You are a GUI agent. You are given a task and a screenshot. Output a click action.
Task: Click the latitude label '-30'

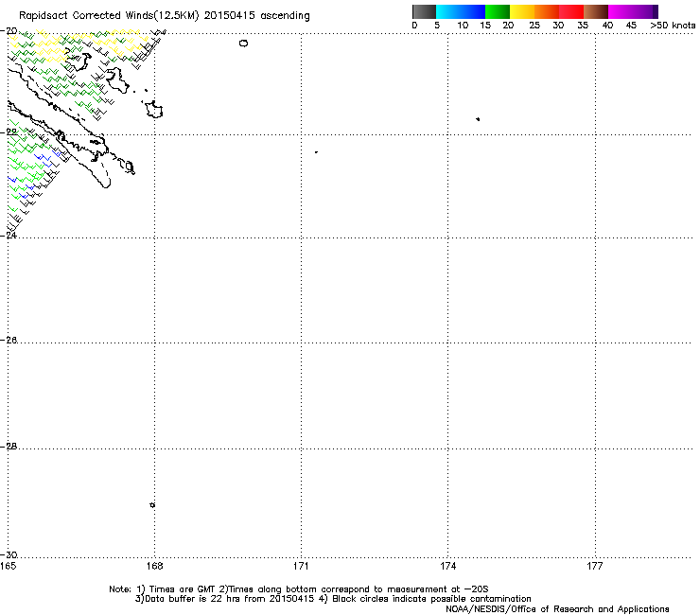(9, 554)
